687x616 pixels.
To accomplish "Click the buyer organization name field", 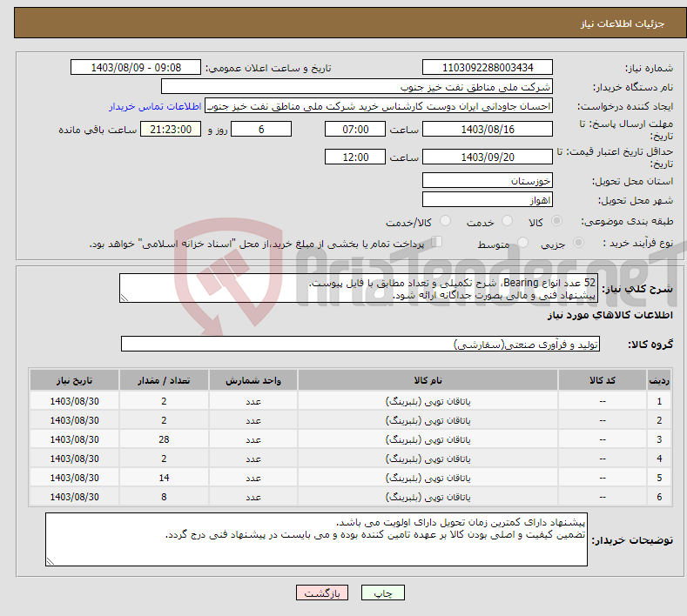I will coord(357,87).
